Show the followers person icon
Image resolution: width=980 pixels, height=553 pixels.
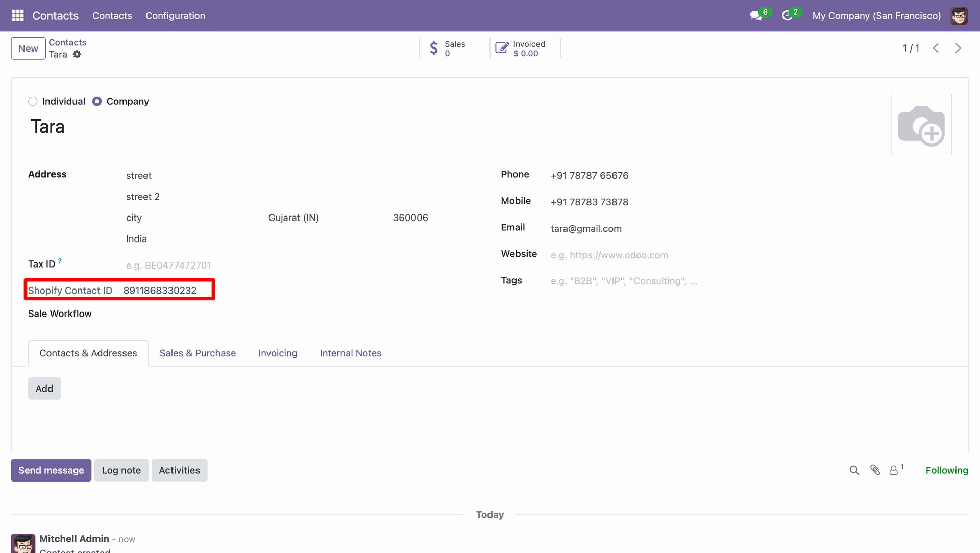click(894, 470)
